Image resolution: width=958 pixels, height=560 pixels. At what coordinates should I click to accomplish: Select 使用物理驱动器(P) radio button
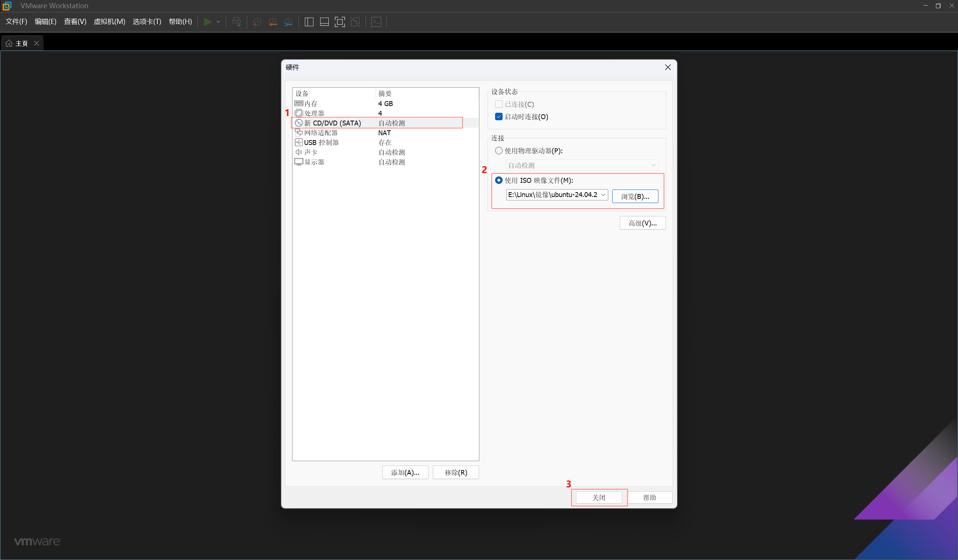pyautogui.click(x=499, y=151)
